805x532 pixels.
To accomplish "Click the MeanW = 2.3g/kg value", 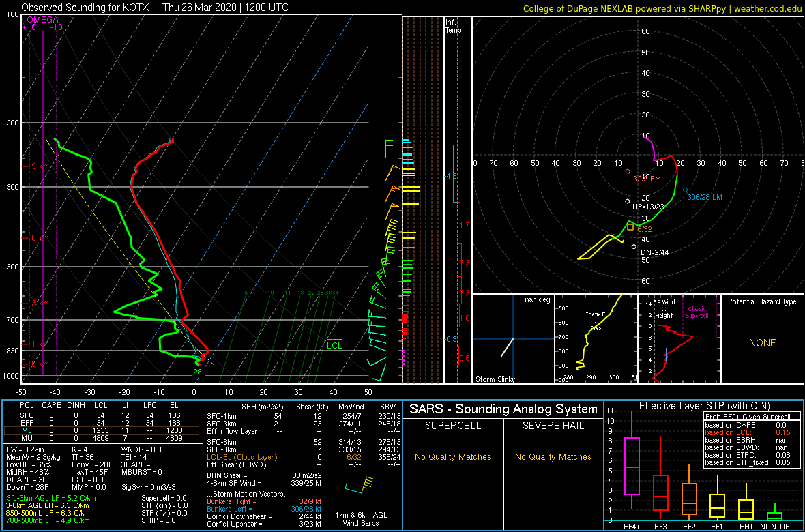I will 34,456.
